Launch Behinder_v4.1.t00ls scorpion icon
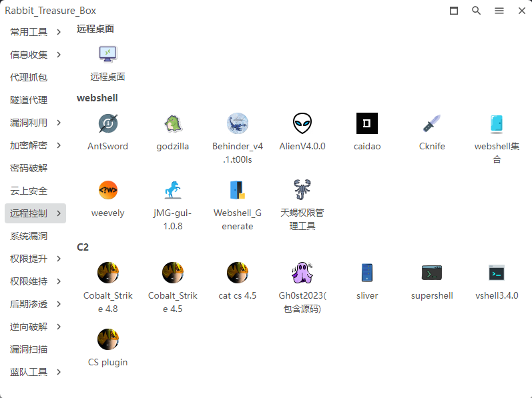Viewport: 532px width, 398px height. click(x=238, y=123)
